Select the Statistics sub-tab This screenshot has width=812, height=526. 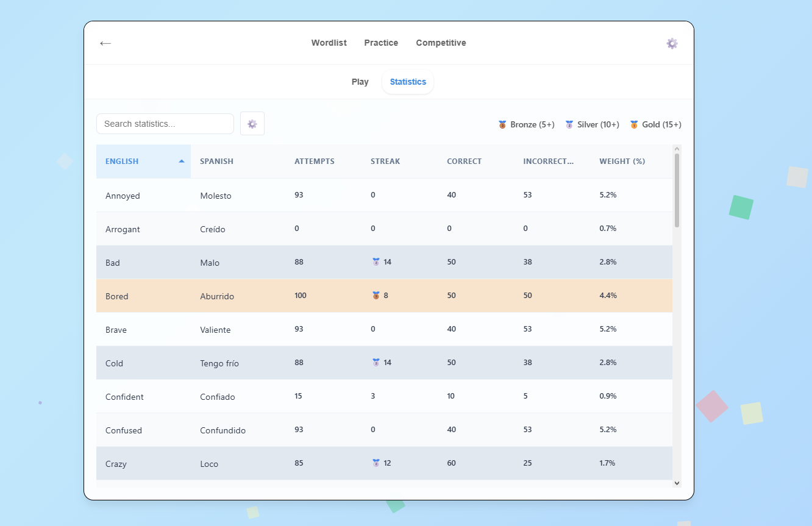coord(408,82)
